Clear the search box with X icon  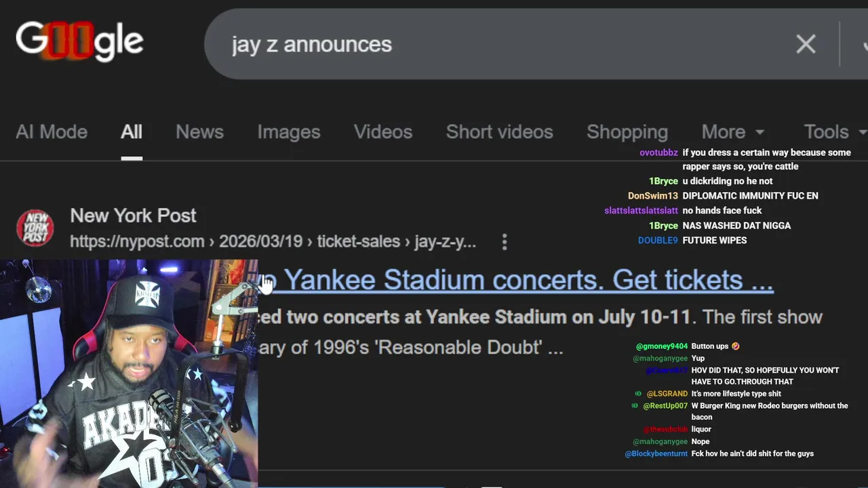(806, 44)
